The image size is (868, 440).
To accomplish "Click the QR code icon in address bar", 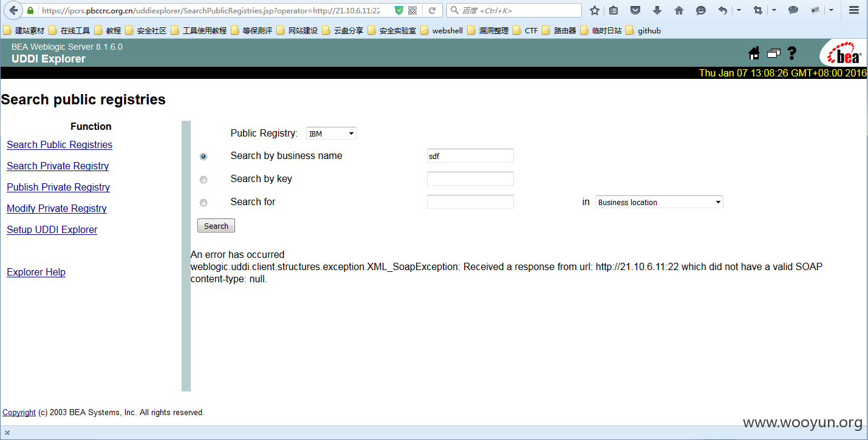I will pyautogui.click(x=412, y=10).
